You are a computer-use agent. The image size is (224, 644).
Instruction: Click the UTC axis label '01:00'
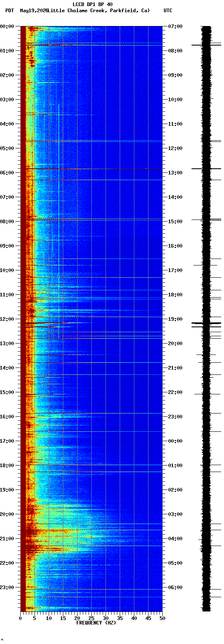pos(175,466)
